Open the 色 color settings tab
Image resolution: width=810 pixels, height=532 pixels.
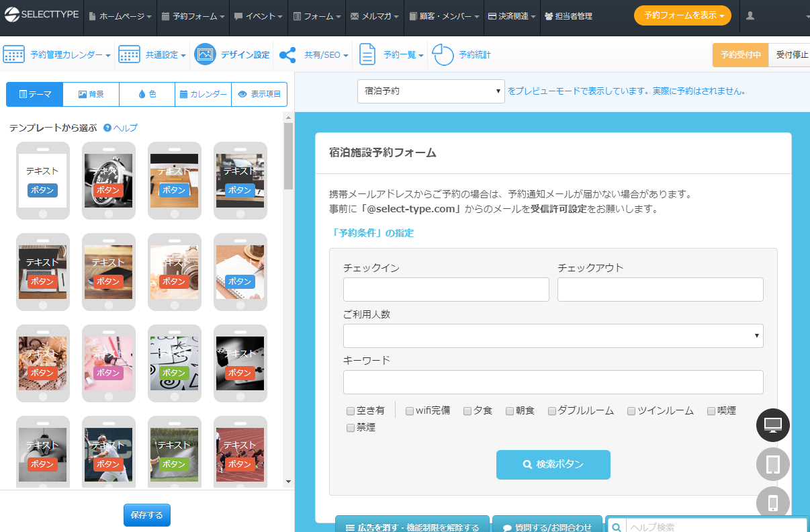click(x=146, y=95)
